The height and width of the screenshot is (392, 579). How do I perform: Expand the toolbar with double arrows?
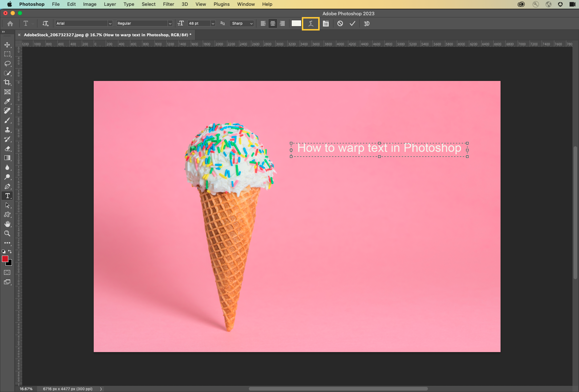coord(3,32)
